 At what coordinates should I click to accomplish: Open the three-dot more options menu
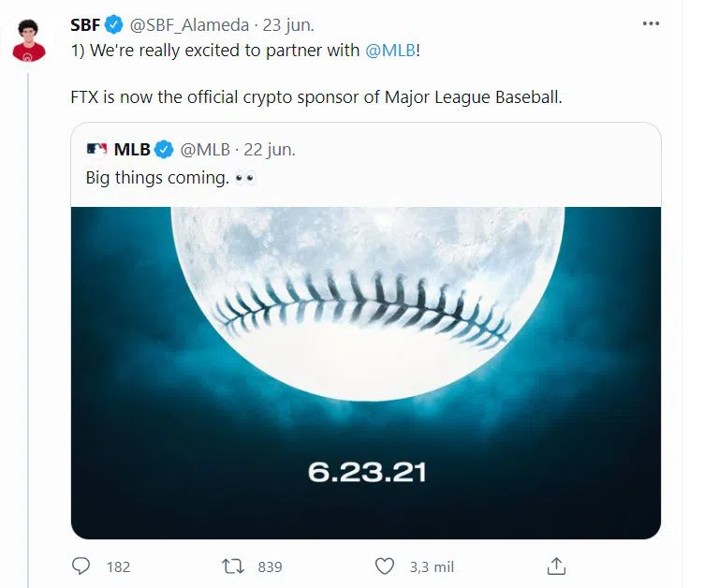651,23
